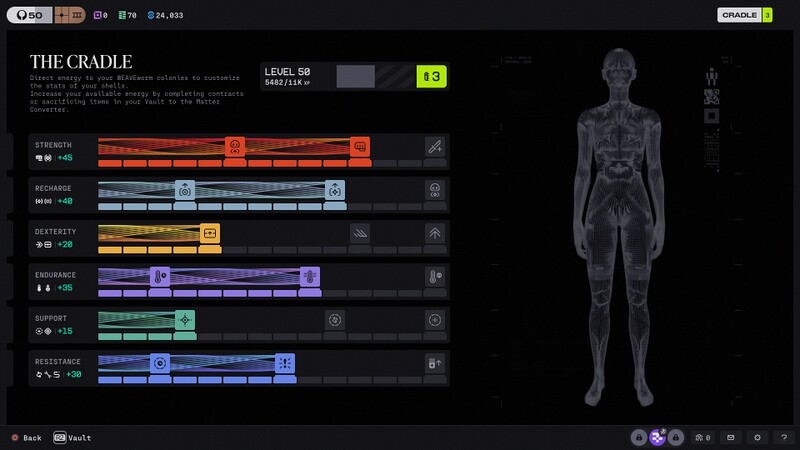The height and width of the screenshot is (450, 800).
Task: Click the loadout icons beside level badge
Action: 70,15
